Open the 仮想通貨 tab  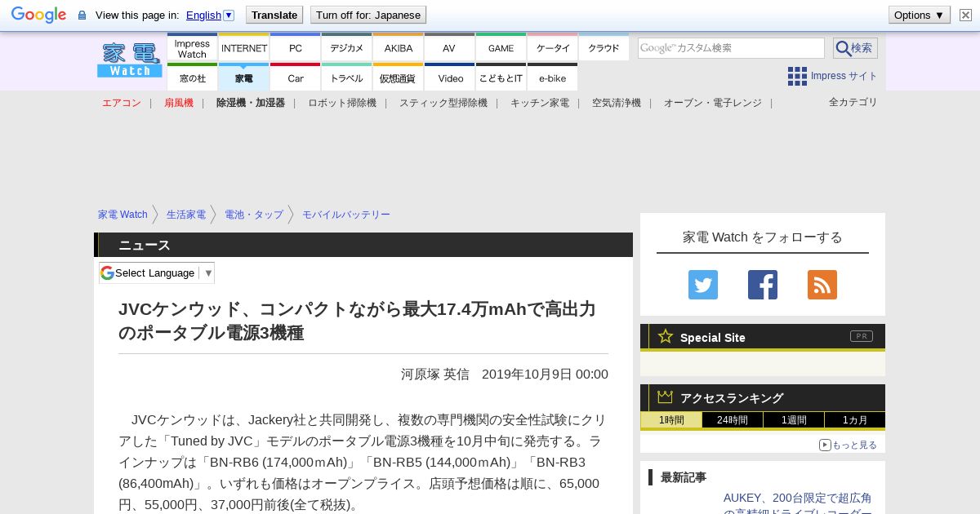[x=399, y=78]
